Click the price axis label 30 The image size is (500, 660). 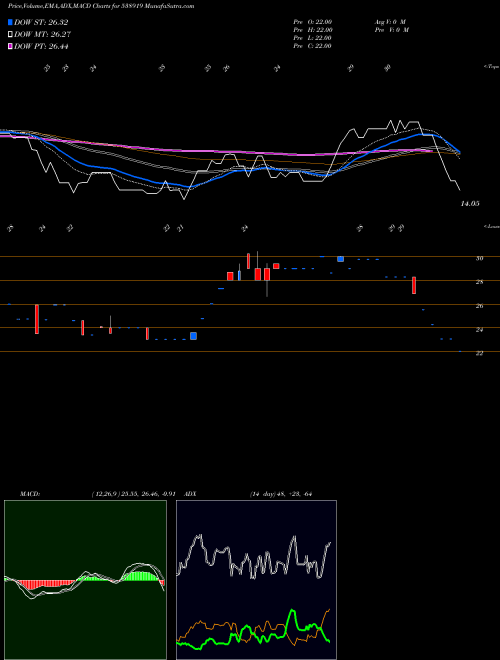(479, 258)
